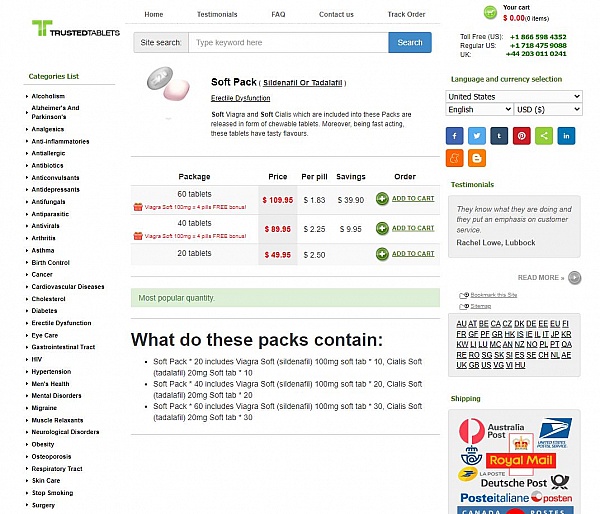Click the Blogger share icon
The height and width of the screenshot is (514, 600).
click(x=477, y=158)
